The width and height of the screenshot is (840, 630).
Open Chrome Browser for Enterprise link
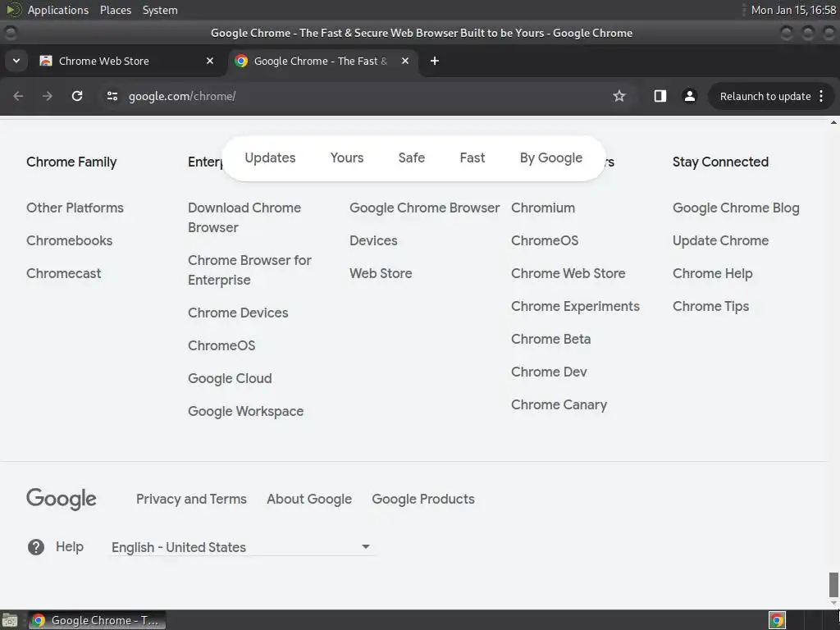[249, 270]
